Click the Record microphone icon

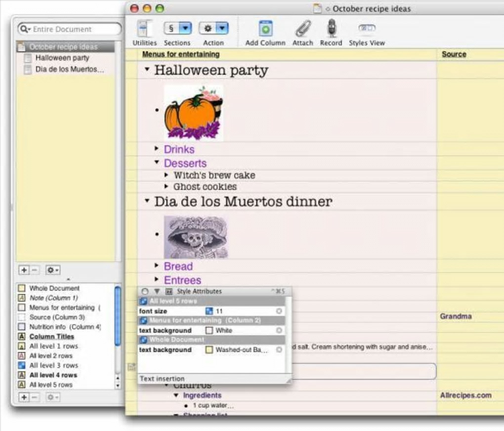click(332, 28)
